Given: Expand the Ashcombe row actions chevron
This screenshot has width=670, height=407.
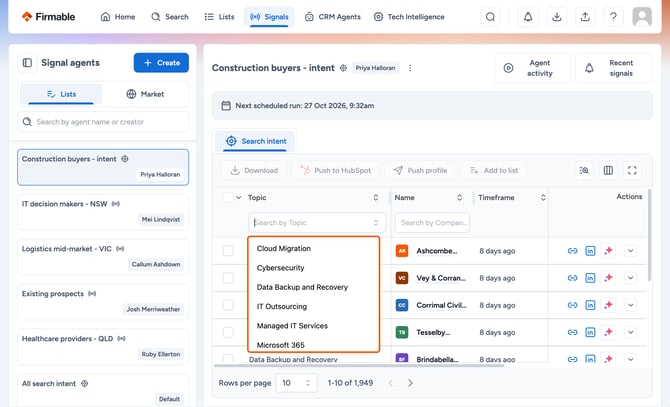Looking at the screenshot, I should coord(630,251).
